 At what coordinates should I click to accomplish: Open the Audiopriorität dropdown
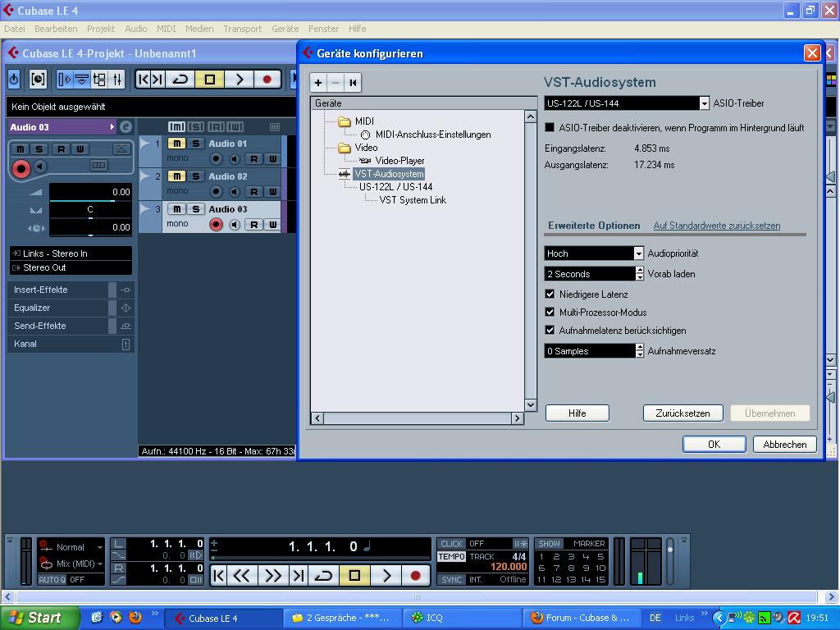click(x=638, y=253)
